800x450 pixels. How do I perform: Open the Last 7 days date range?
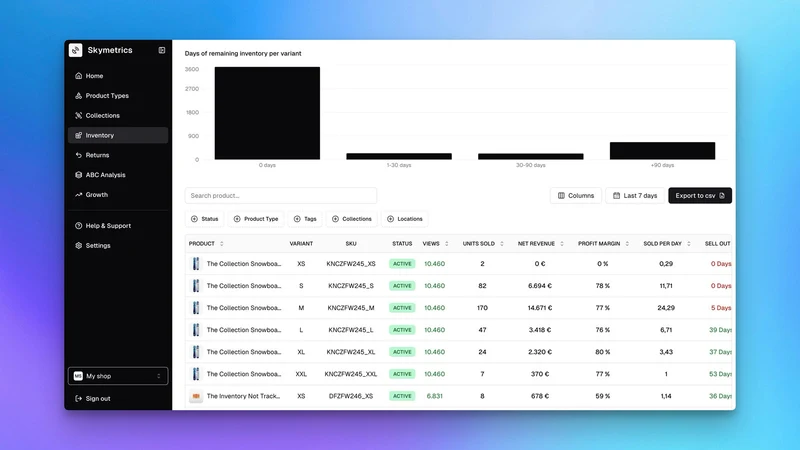[635, 195]
